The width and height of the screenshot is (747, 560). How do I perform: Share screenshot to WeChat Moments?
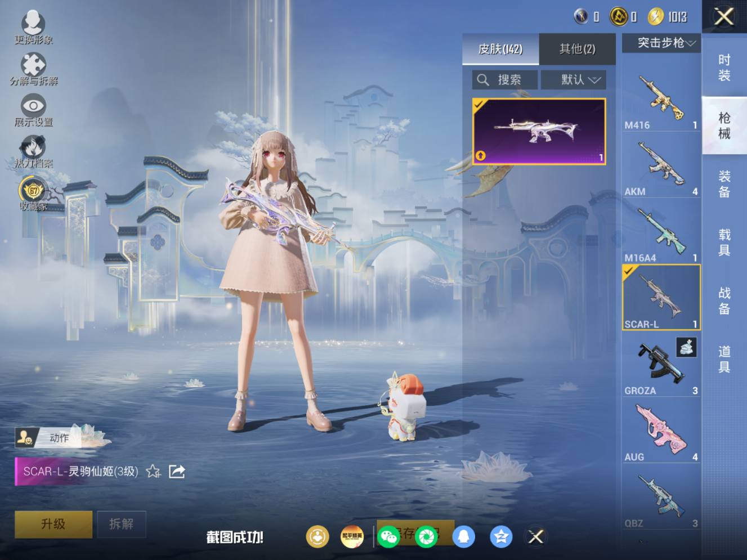tap(426, 536)
